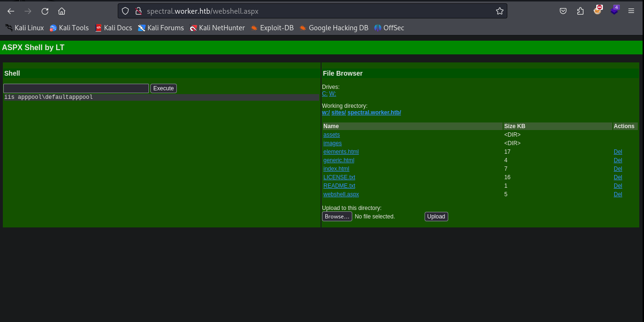Open the browser home page icon
The height and width of the screenshot is (322, 644).
(x=61, y=11)
